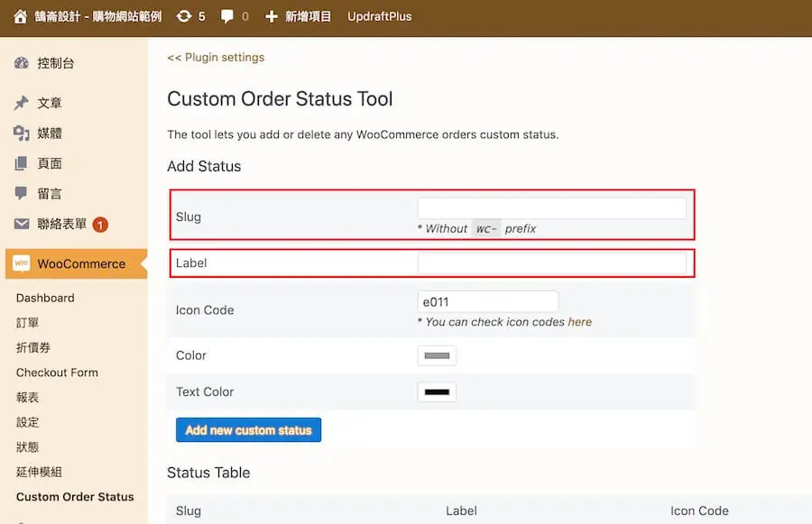
Task: Open UpdraftPlus in the admin bar
Action: click(x=380, y=16)
